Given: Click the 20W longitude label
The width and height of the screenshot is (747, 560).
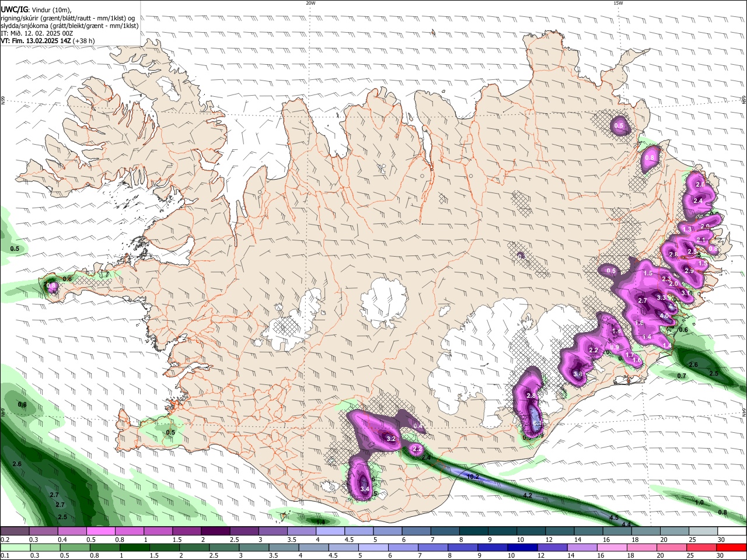Looking at the screenshot, I should point(310,3).
